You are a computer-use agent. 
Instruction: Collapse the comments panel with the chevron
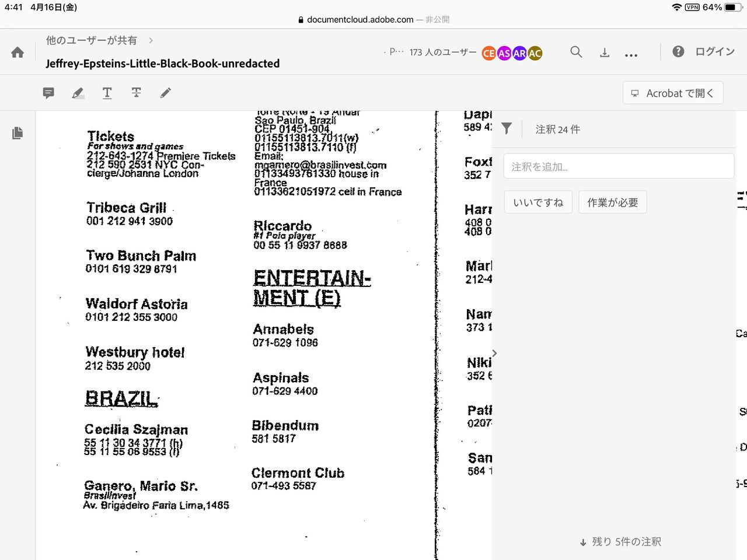(495, 353)
